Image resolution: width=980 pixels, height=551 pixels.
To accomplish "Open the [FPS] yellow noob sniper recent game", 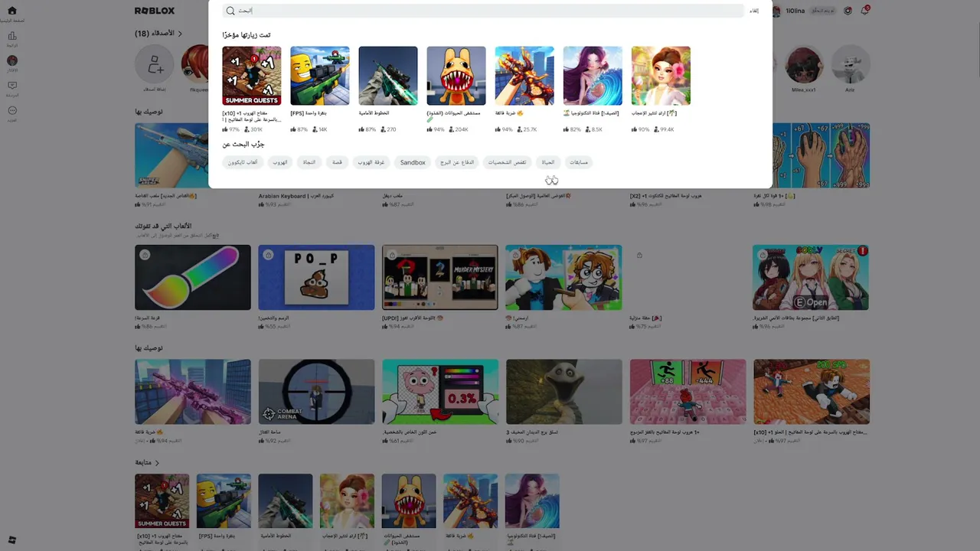I will tap(320, 76).
